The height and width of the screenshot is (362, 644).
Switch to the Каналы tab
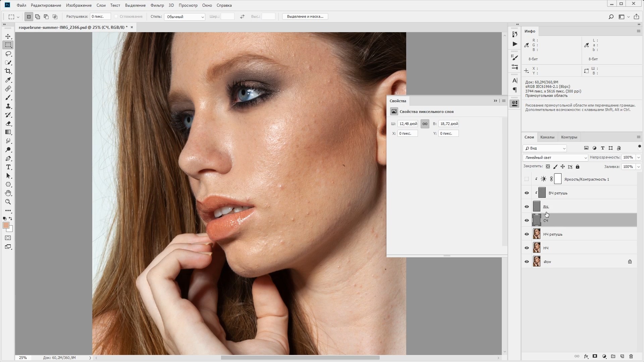pyautogui.click(x=547, y=137)
